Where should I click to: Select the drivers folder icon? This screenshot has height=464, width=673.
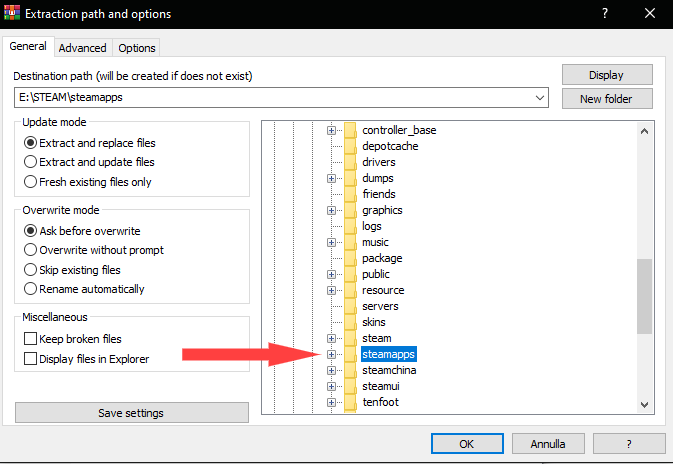(x=350, y=162)
